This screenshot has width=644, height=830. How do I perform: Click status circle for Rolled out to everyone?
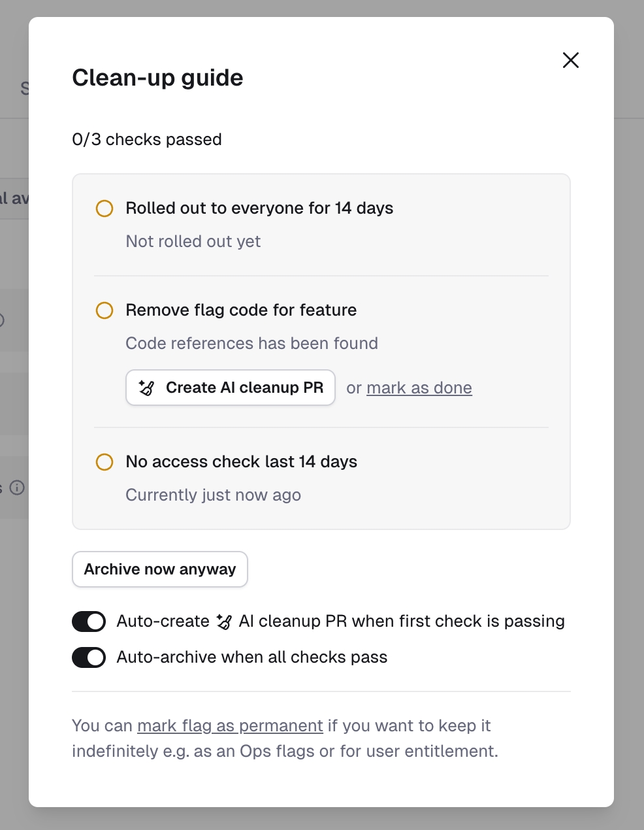point(105,208)
